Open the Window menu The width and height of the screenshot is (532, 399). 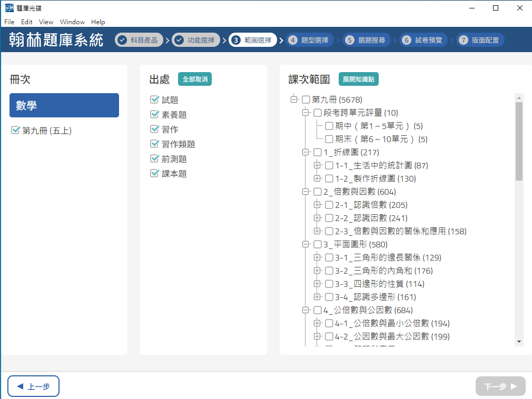click(72, 22)
